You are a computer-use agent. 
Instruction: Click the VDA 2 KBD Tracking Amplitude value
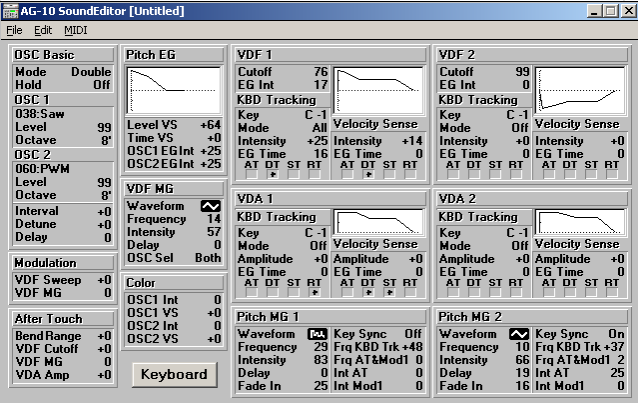[522, 259]
